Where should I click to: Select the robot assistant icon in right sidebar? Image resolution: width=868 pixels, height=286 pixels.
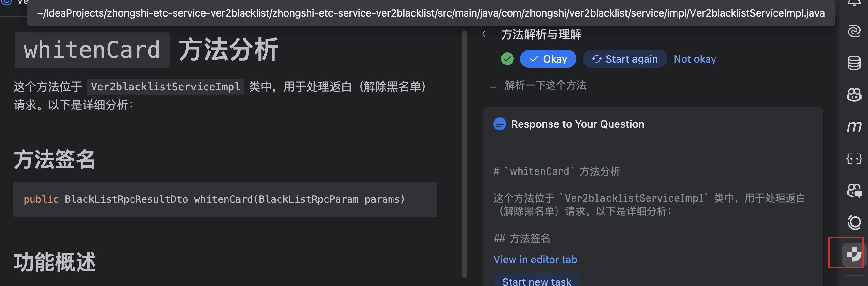pos(855,95)
